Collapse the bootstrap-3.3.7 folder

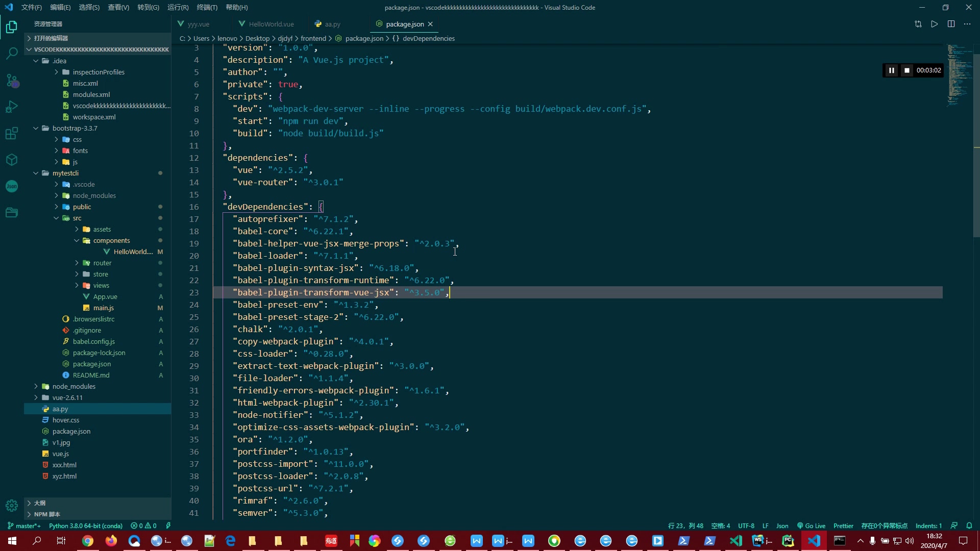(x=36, y=128)
